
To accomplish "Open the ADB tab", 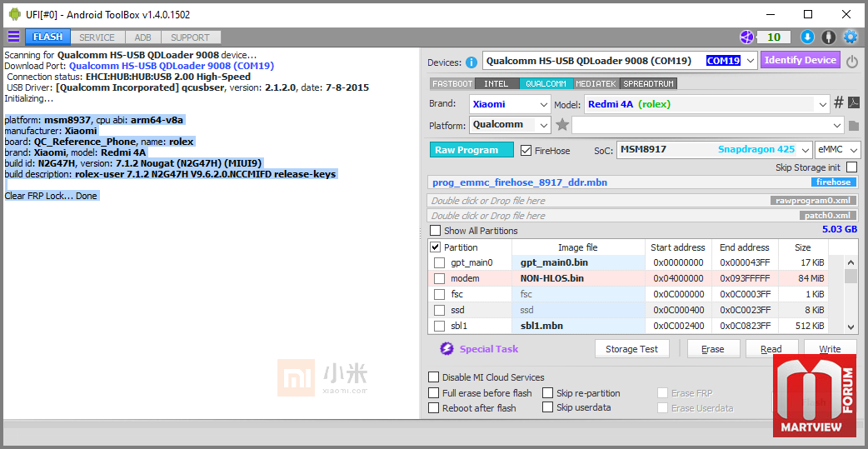I will (x=142, y=37).
